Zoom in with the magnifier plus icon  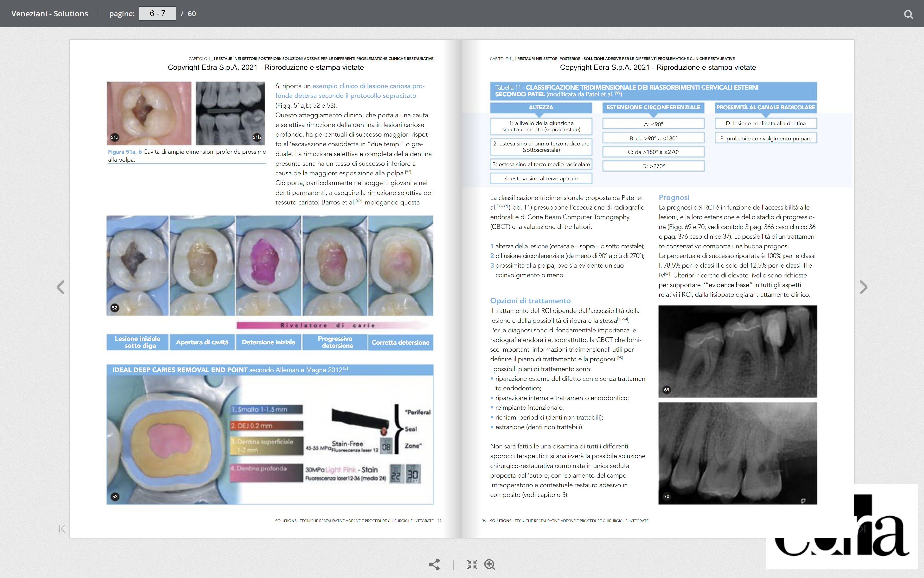point(489,564)
